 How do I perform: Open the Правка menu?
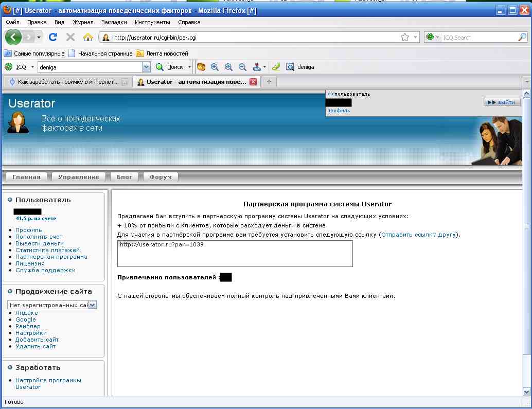point(37,23)
